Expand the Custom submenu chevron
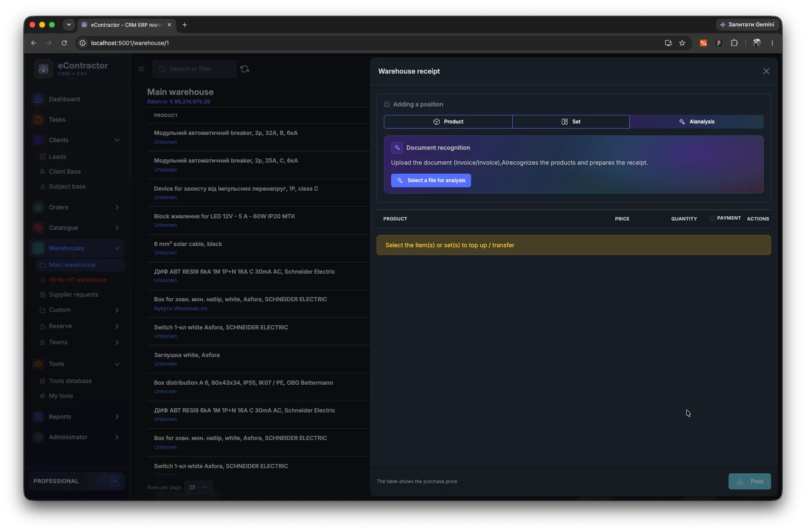This screenshot has width=806, height=532. [x=117, y=310]
